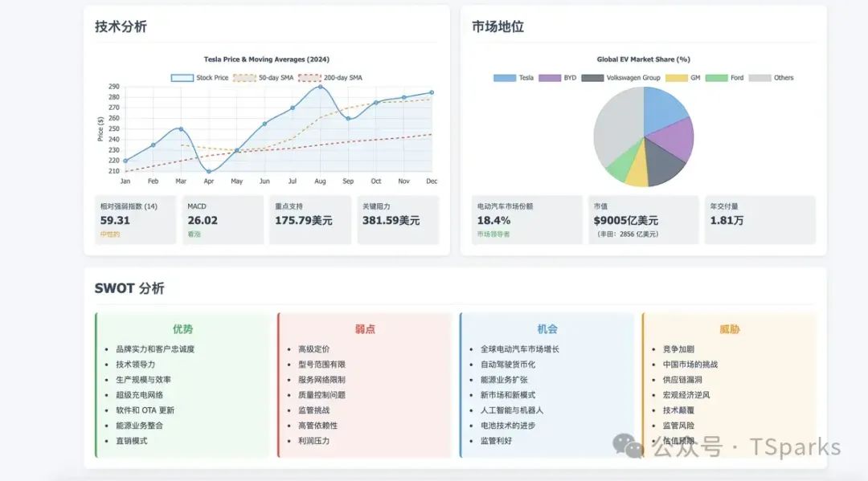Viewport: 868px width, 481px height.
Task: Click the September data point on price line
Action: pos(348,119)
